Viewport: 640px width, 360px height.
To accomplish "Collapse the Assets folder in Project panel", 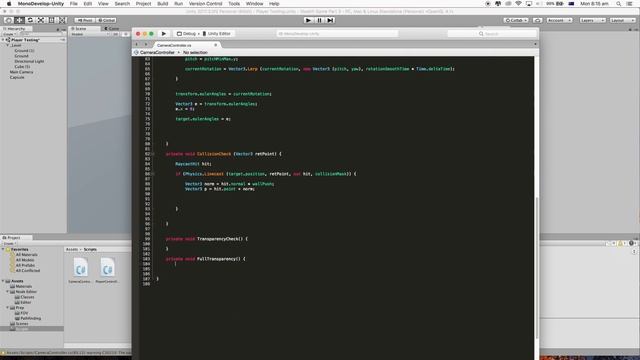I will 3,281.
